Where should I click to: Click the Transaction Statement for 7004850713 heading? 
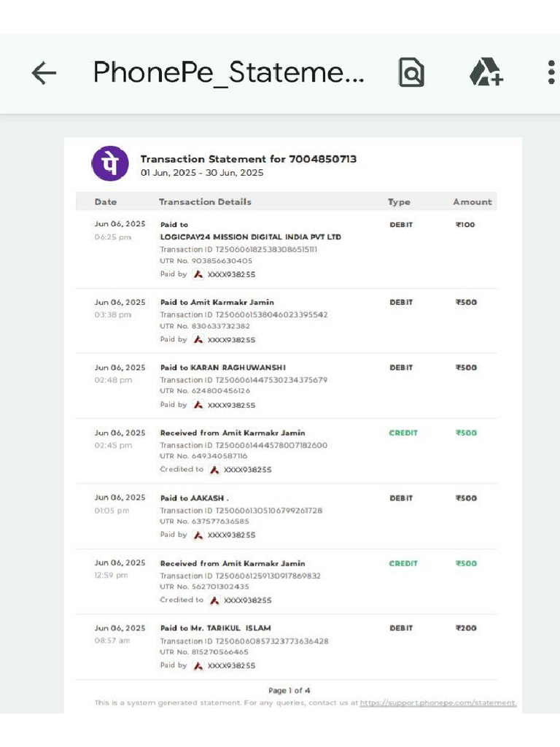click(248, 159)
